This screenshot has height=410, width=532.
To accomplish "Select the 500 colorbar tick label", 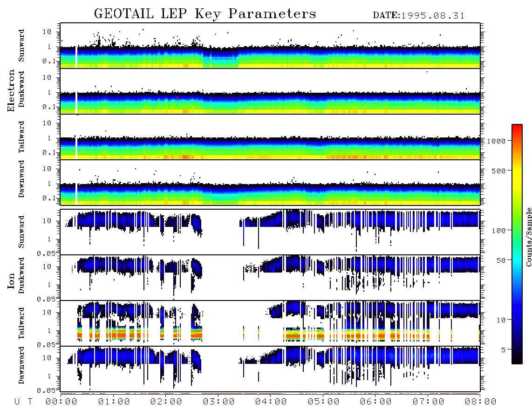I will (498, 171).
